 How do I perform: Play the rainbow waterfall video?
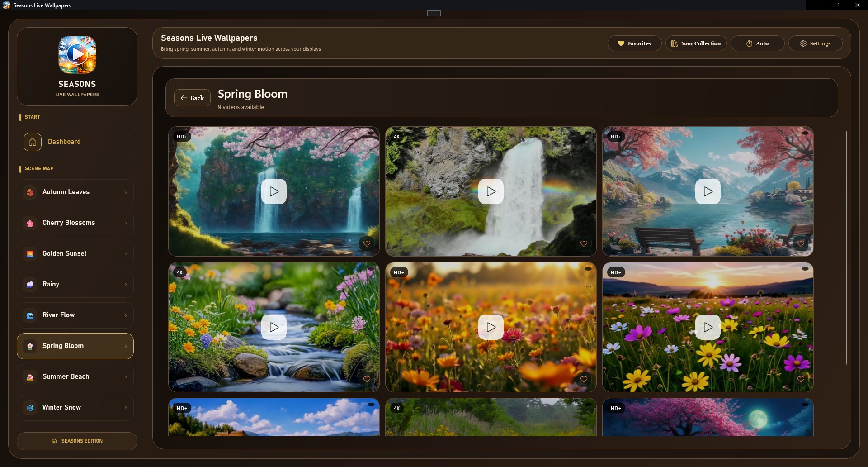(x=491, y=191)
